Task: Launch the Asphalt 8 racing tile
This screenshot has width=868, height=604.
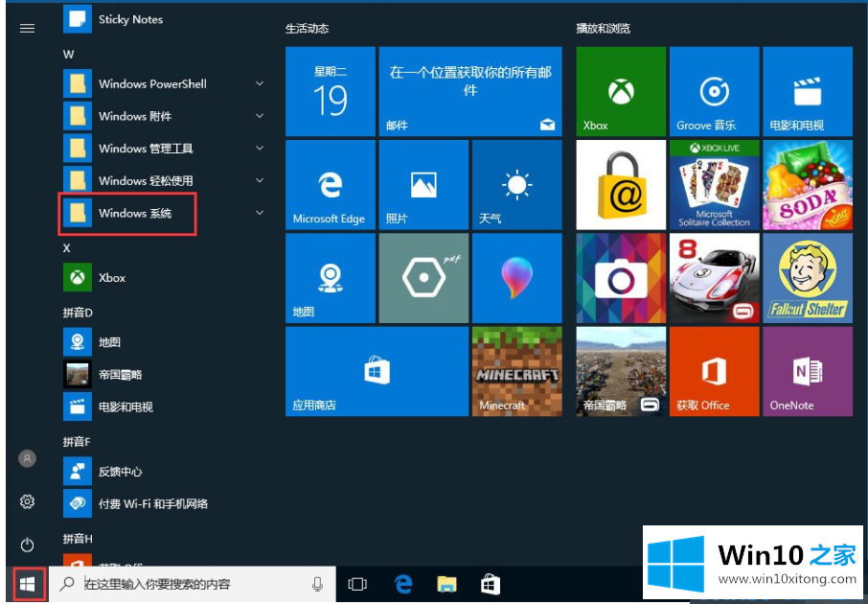Action: 714,278
